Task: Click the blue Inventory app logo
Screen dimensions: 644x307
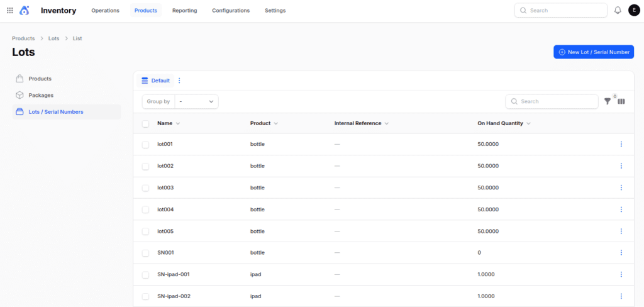Action: 25,11
